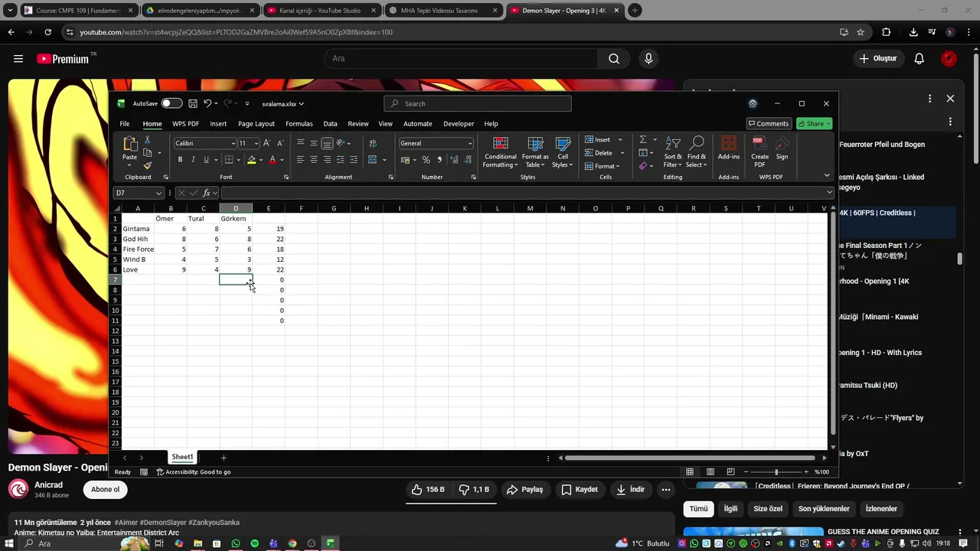Viewport: 980px width, 551px height.
Task: Click the Excel zoom slider handle
Action: click(x=776, y=471)
